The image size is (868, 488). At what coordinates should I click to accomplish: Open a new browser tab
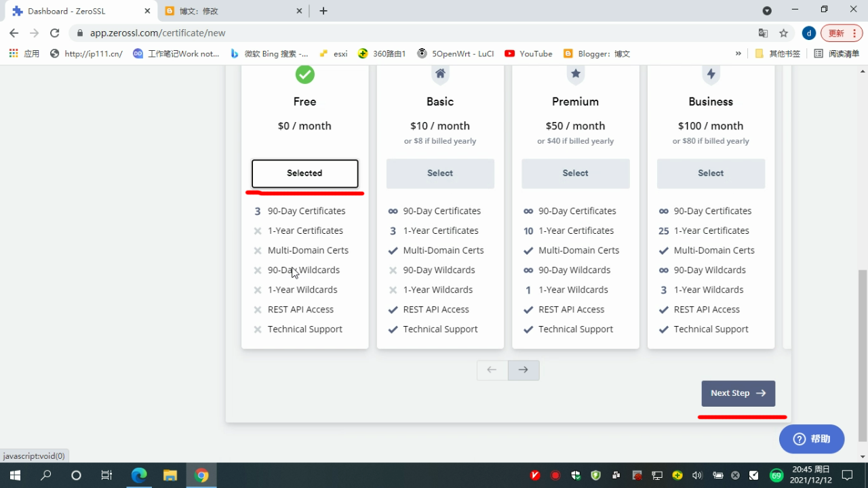(323, 11)
